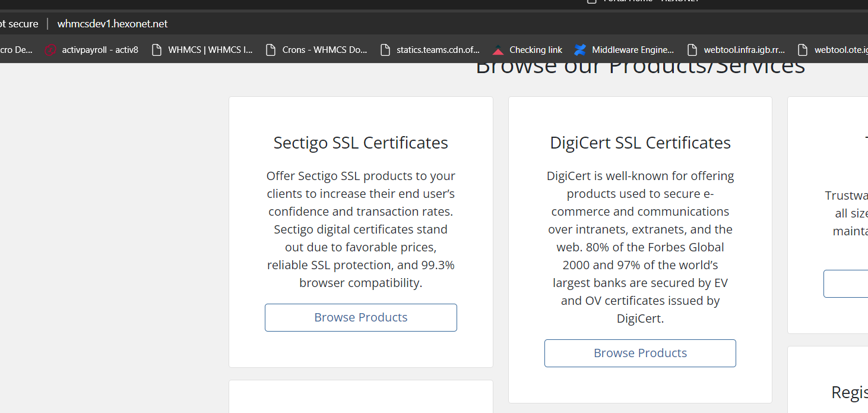Click the DigiCert description paragraph text
The image size is (868, 413).
click(640, 247)
